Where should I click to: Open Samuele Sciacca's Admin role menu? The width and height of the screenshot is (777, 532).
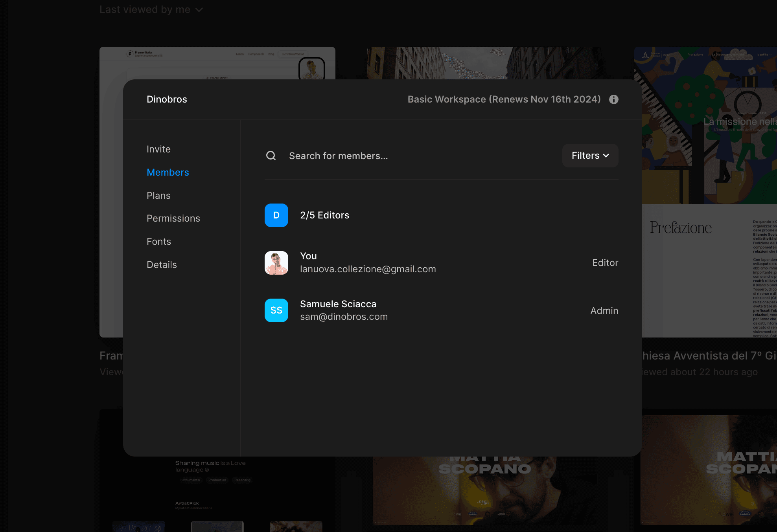tap(604, 311)
